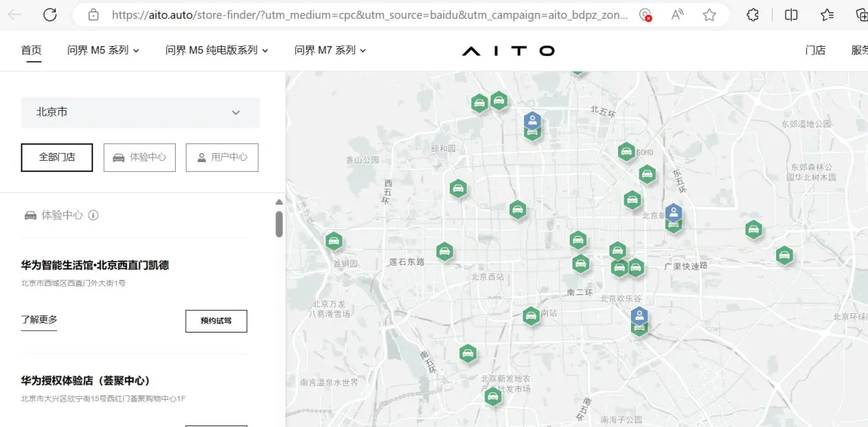The height and width of the screenshot is (427, 868).
Task: Toggle the split screen icon
Action: [791, 15]
